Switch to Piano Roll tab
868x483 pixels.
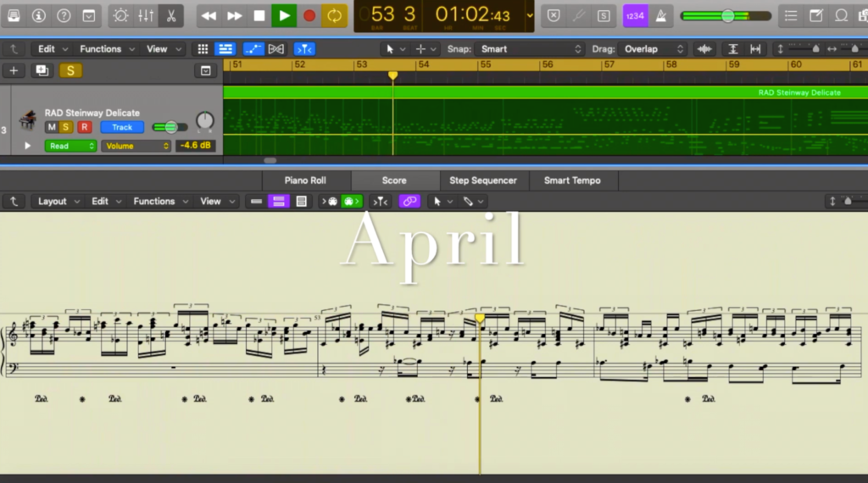tap(305, 180)
